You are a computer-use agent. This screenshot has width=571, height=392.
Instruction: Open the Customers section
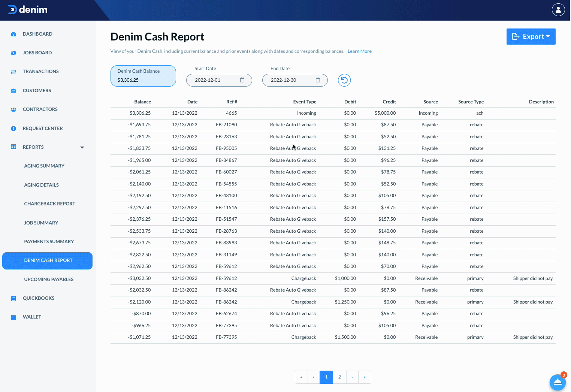click(37, 91)
